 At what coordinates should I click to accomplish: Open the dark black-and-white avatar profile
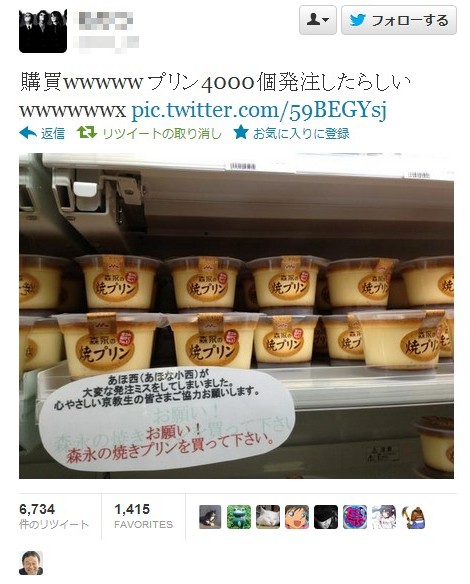pyautogui.click(x=326, y=517)
